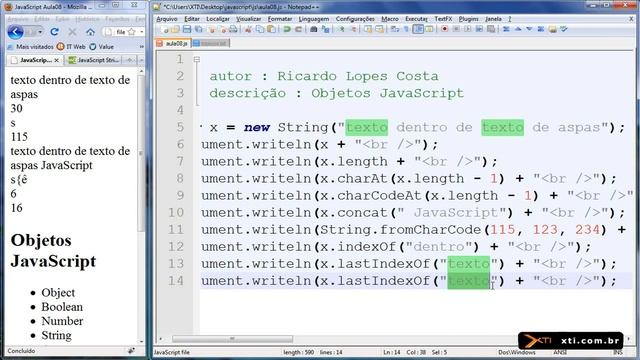Reload the page in Firefox
640x360 pixels.
[x=54, y=31]
